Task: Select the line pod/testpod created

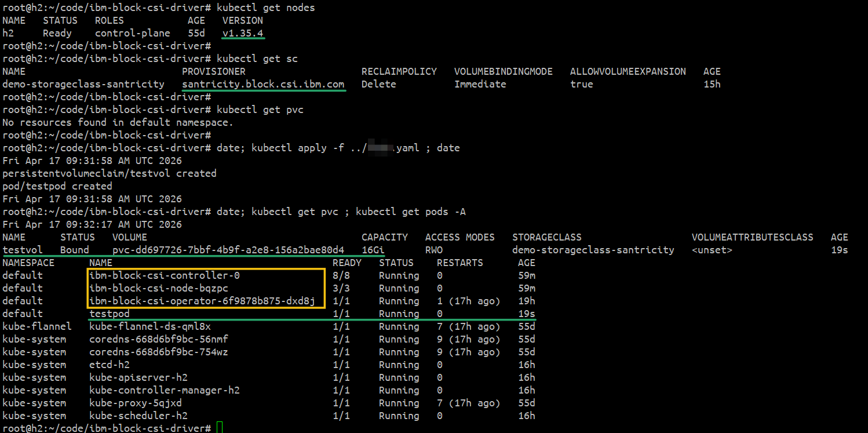Action: (x=57, y=186)
